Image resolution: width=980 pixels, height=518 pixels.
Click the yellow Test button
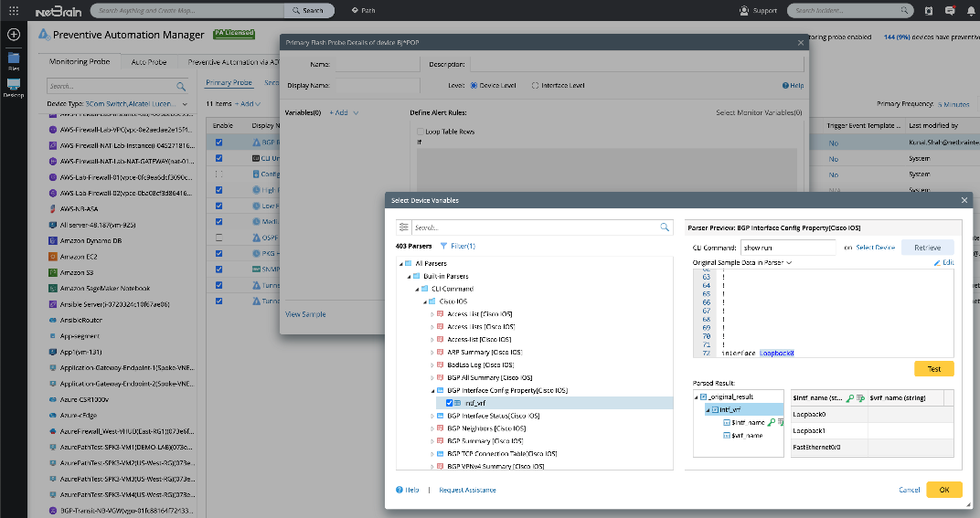[933, 368]
